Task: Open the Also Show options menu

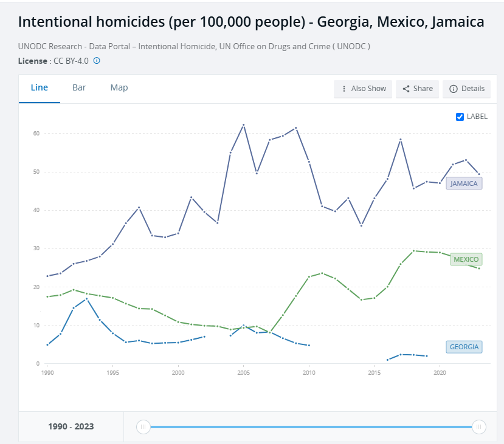Action: [x=363, y=89]
